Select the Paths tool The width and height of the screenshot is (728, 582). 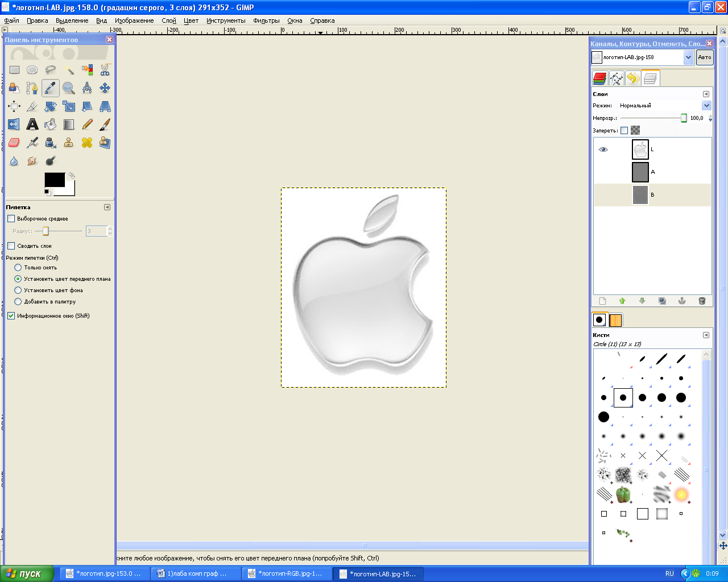pos(32,88)
